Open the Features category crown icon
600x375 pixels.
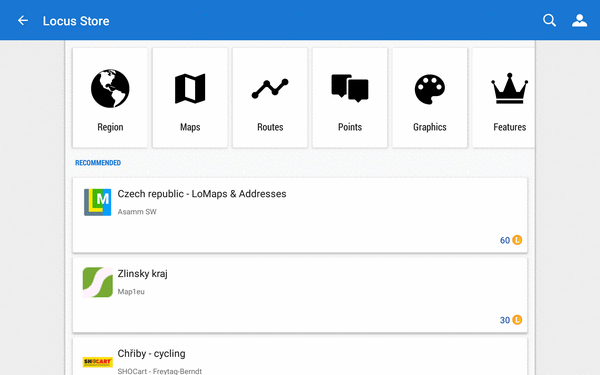(x=510, y=88)
